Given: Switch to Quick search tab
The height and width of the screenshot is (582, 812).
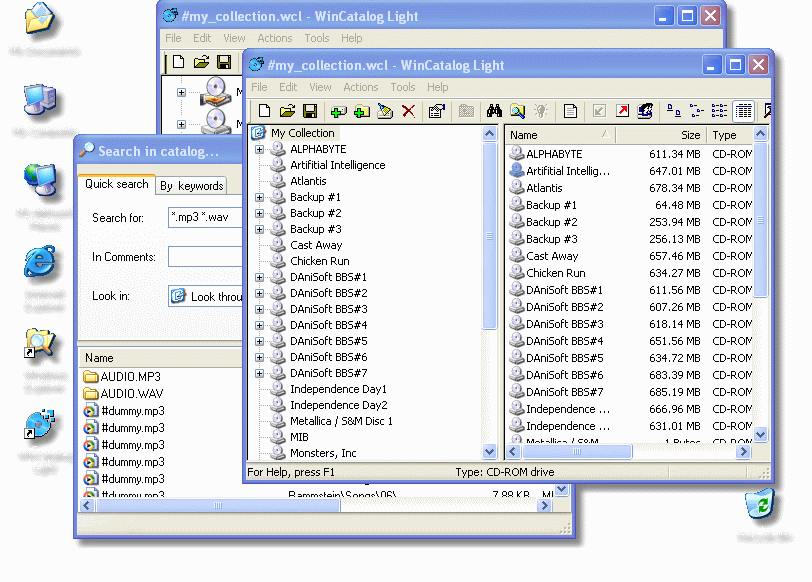Looking at the screenshot, I should (117, 184).
